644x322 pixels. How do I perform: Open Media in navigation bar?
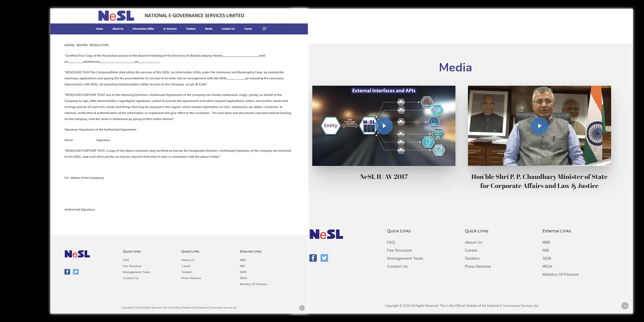(x=209, y=29)
